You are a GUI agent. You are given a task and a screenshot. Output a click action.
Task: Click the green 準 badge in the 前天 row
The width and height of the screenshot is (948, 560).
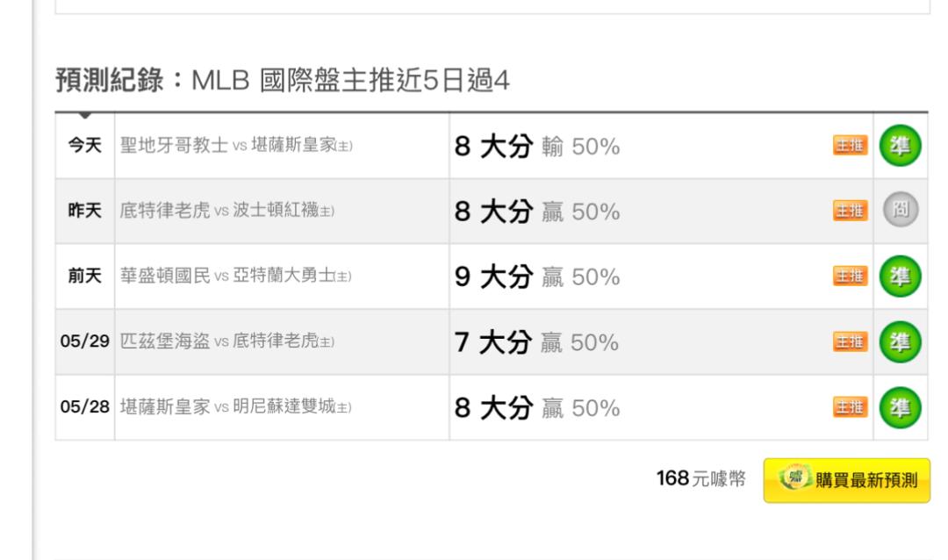tap(900, 276)
